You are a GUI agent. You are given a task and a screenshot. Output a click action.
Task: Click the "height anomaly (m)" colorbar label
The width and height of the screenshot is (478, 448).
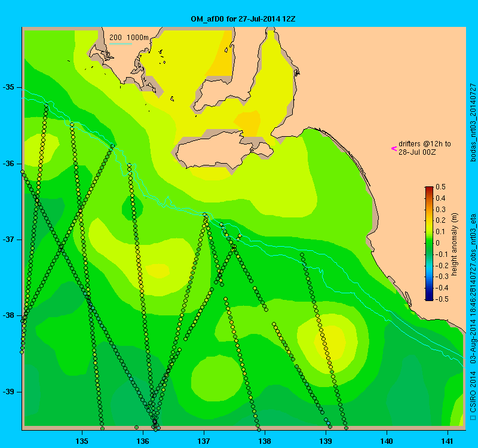455,244
